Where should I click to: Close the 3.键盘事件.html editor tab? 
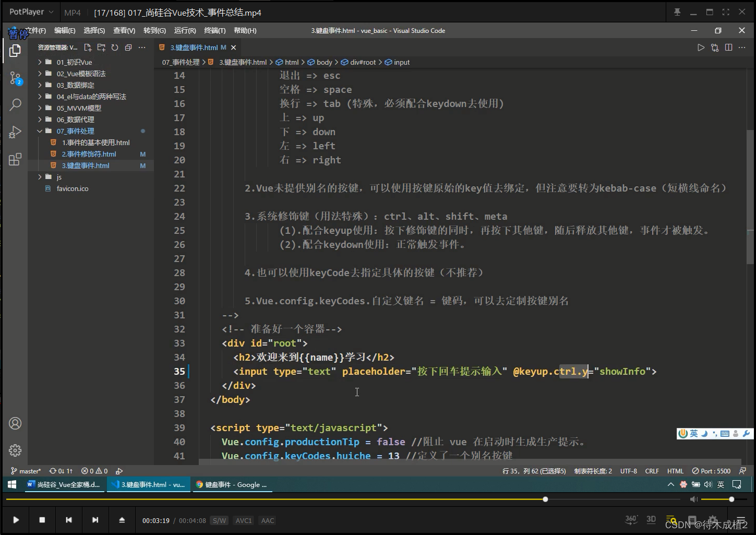pos(234,47)
